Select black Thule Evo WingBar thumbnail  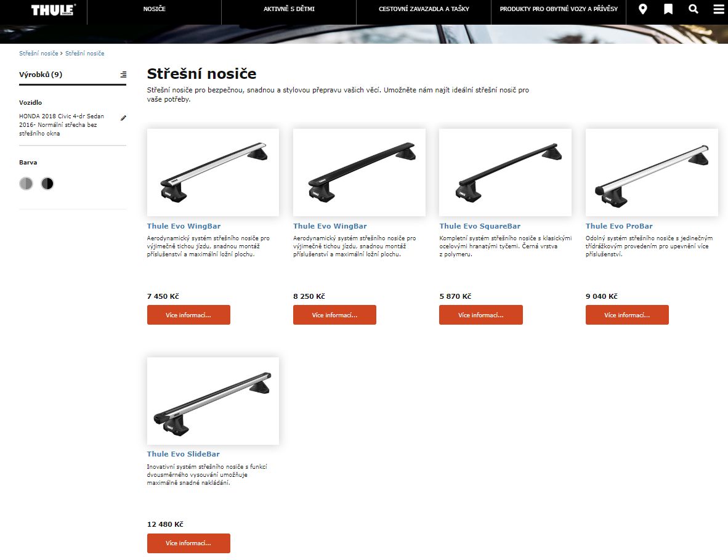tap(359, 172)
